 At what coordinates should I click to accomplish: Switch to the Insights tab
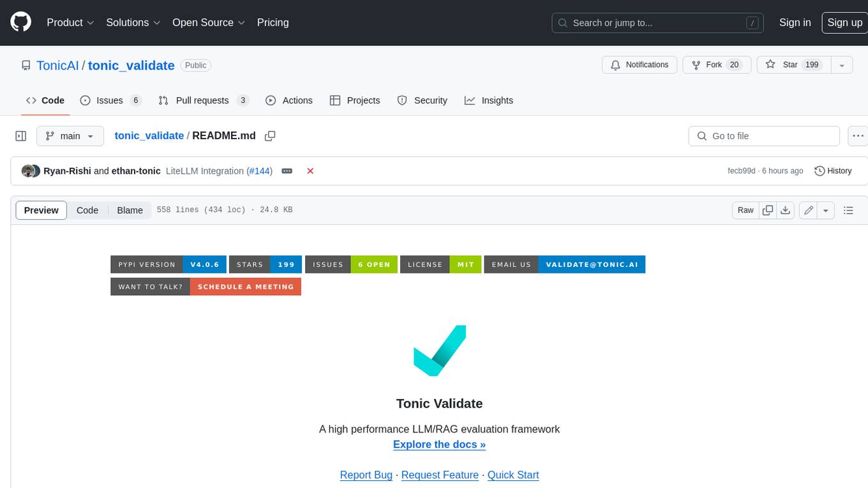coord(489,100)
